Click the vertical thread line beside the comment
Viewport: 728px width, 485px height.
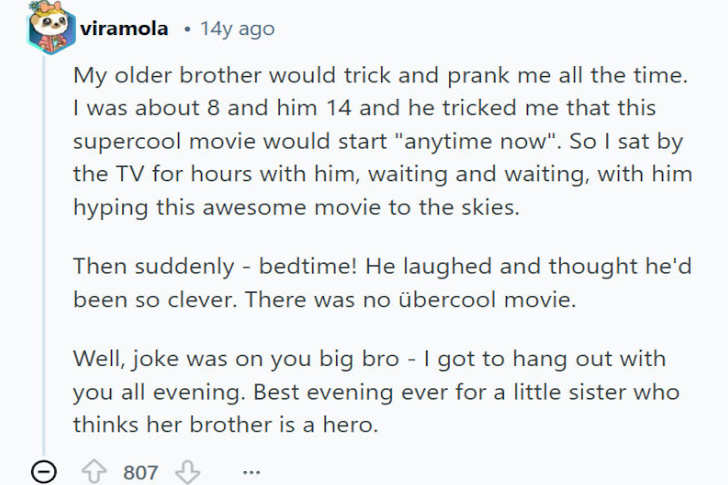click(44, 250)
